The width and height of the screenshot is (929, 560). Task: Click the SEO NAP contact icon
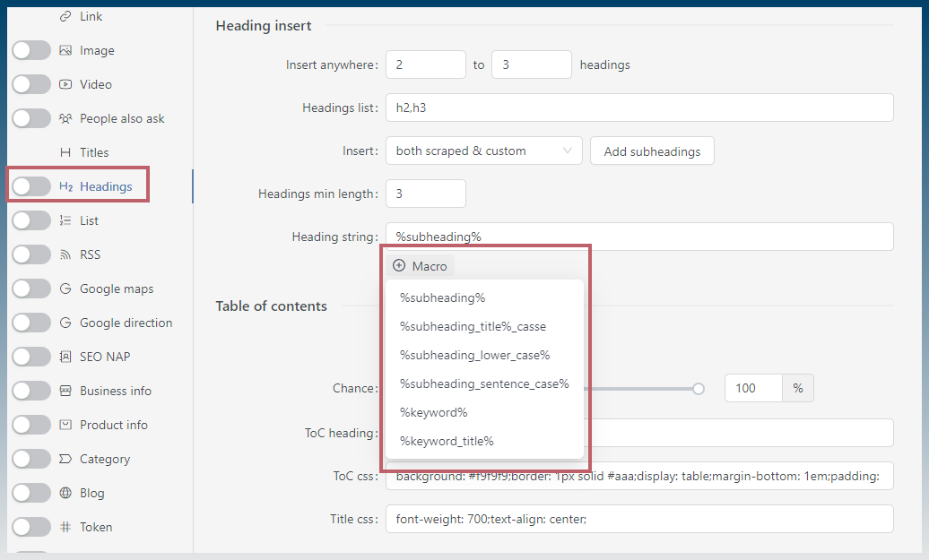(x=65, y=357)
